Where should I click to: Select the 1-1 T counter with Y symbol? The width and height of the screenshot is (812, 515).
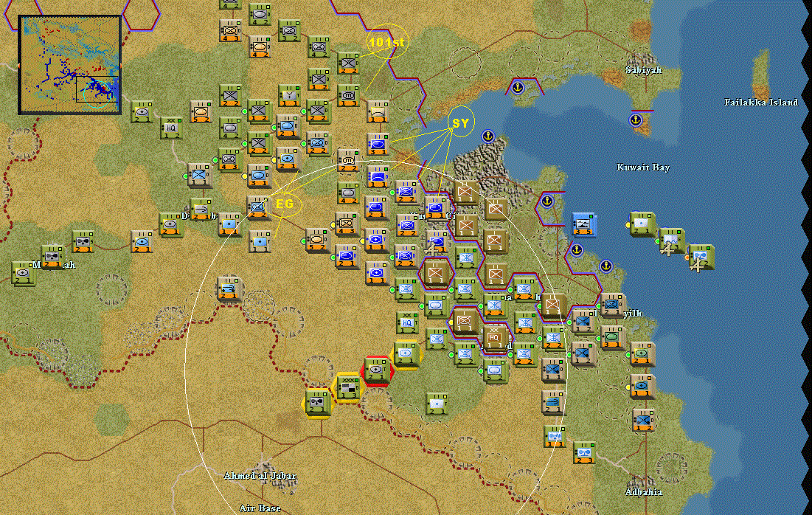pos(289,95)
